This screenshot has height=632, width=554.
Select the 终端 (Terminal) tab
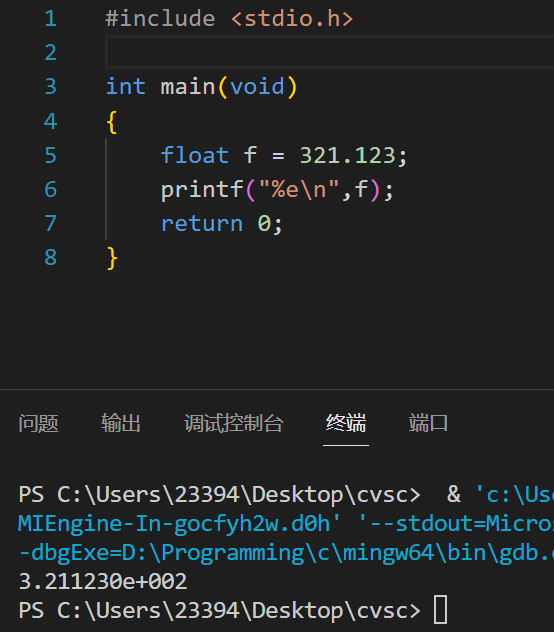[x=346, y=423]
